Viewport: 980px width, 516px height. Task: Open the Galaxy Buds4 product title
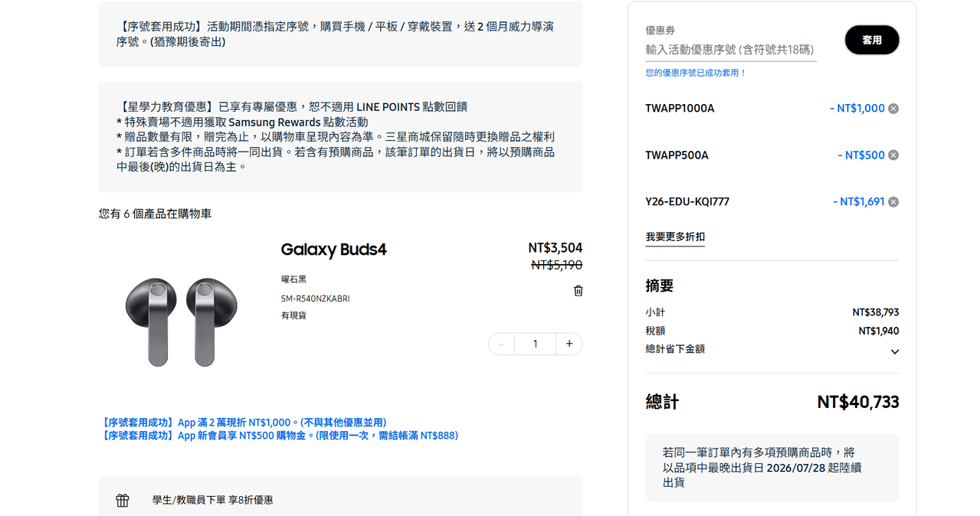click(x=334, y=250)
